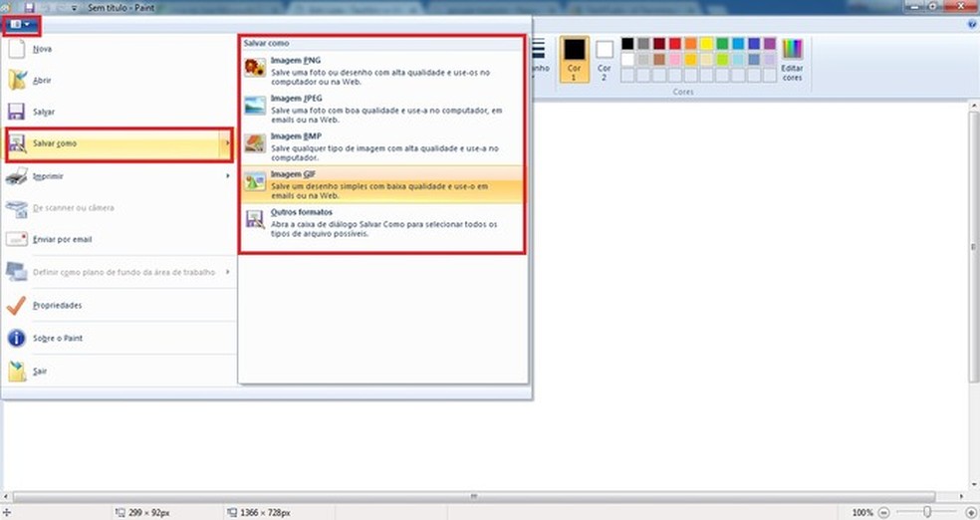Pick the orange color swatch

coord(690,43)
